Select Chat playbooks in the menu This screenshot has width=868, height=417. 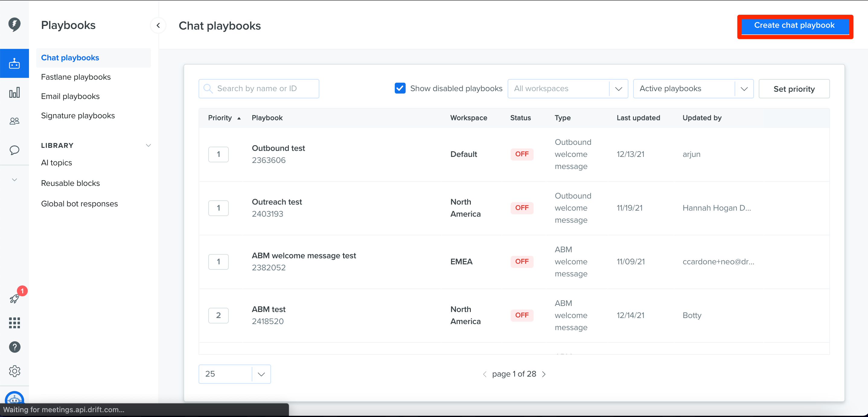pos(93,58)
